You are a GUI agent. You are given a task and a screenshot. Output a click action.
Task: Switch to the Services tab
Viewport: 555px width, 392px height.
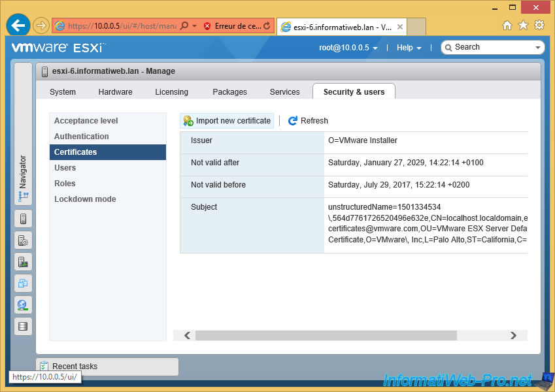pyautogui.click(x=284, y=92)
